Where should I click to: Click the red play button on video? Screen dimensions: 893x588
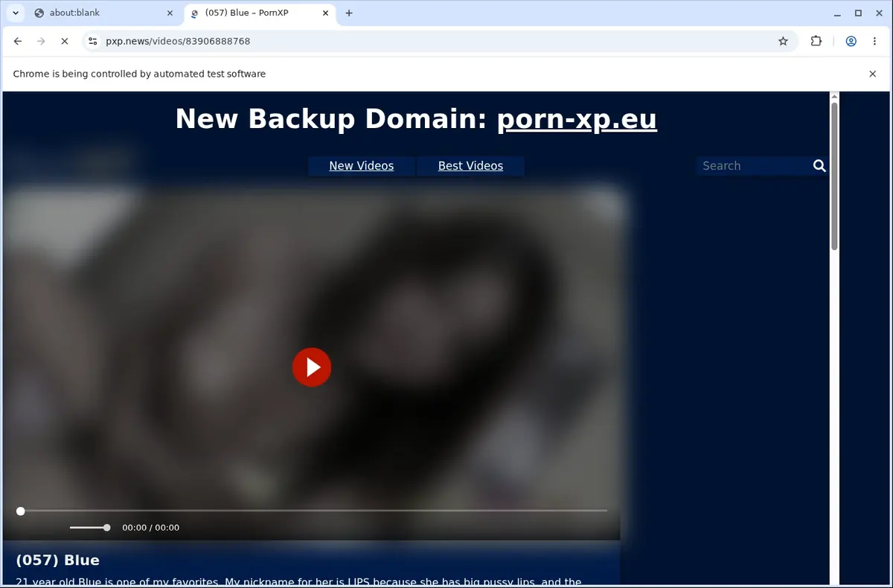[311, 367]
